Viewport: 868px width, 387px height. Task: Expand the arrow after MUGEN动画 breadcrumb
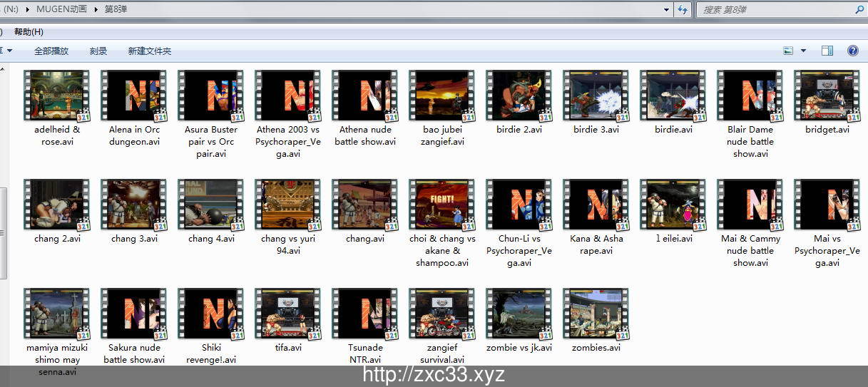(x=95, y=10)
